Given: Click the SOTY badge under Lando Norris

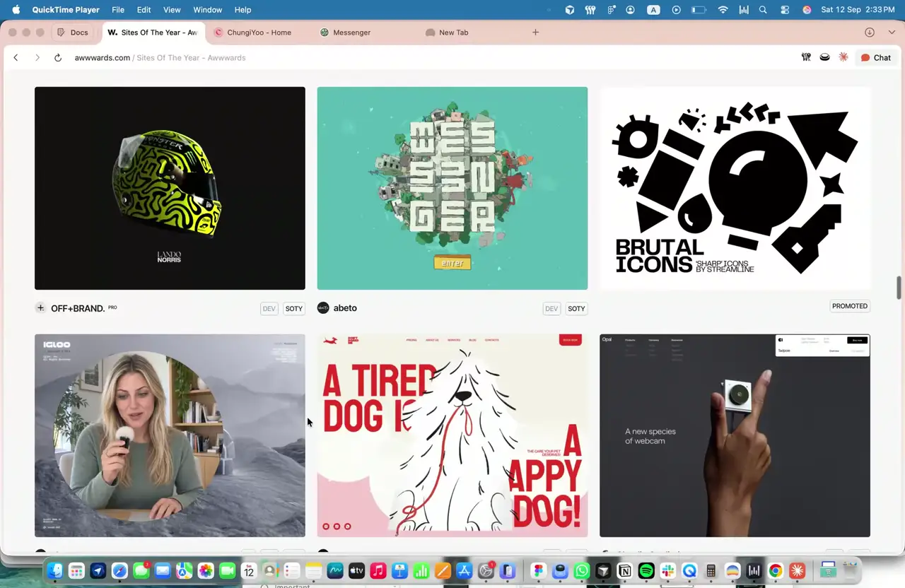Looking at the screenshot, I should click(294, 309).
